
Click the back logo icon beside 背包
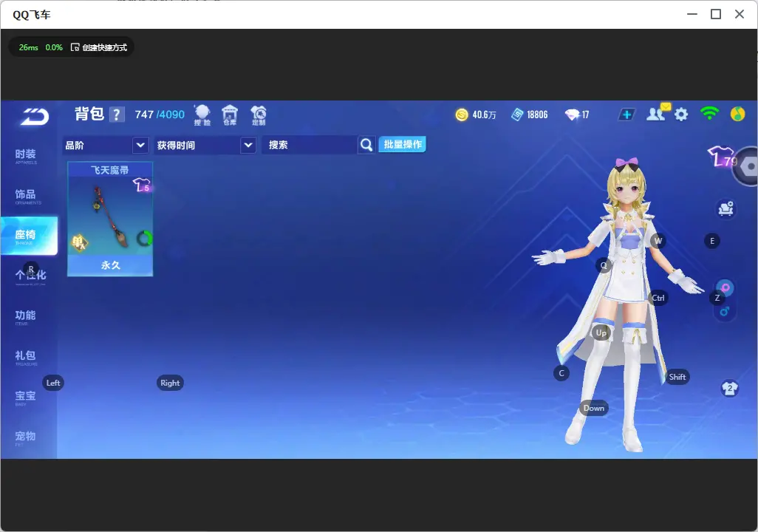(34, 116)
